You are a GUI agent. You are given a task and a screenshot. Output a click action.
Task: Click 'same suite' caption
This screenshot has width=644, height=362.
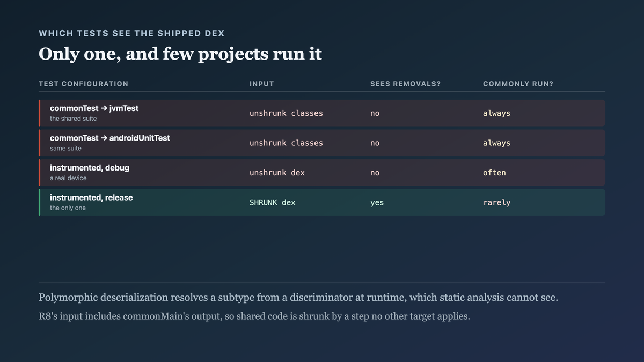(65, 148)
